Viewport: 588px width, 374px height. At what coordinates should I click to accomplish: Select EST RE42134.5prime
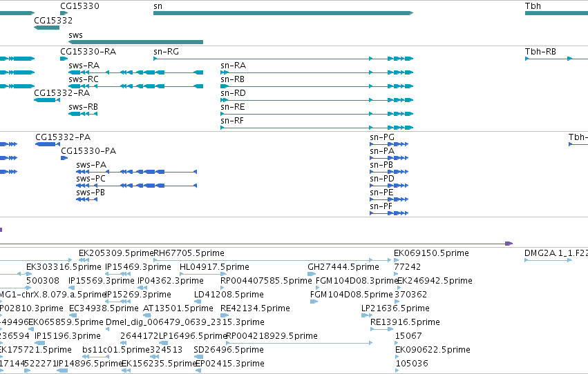(225, 315)
